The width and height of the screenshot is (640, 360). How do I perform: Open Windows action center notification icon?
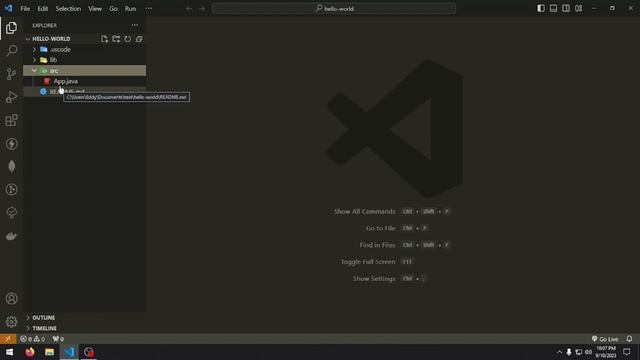click(627, 352)
